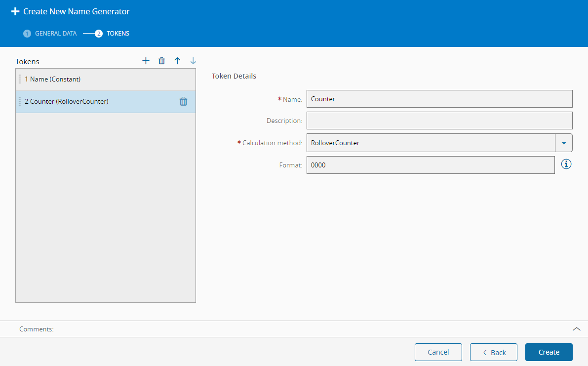Image resolution: width=588 pixels, height=366 pixels.
Task: Expand the Comments section chevron
Action: 576,329
